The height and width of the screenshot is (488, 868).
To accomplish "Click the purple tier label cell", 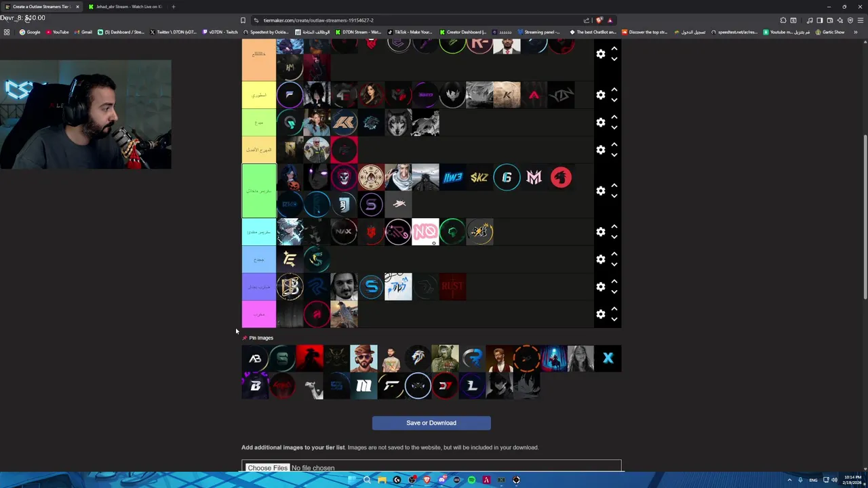I will click(259, 287).
